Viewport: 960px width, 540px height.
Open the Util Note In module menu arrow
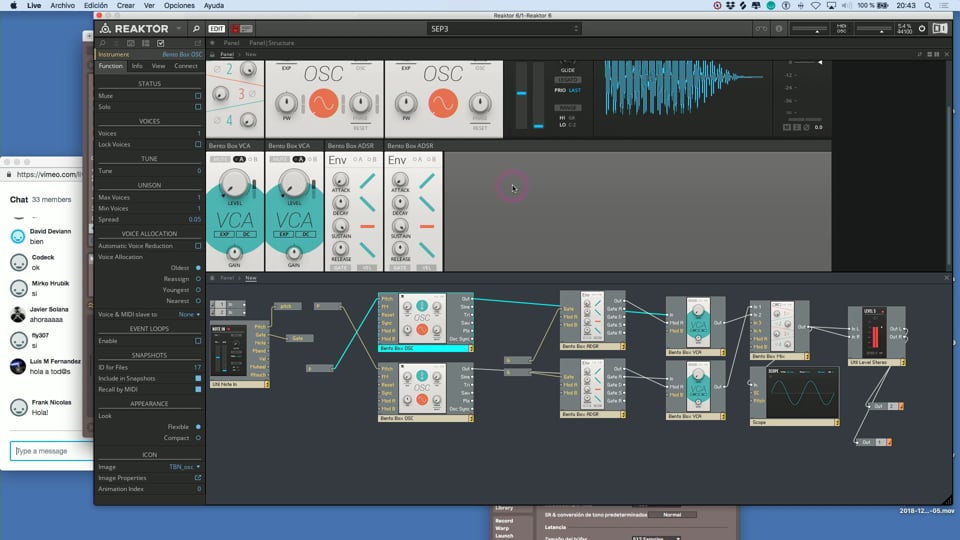(x=267, y=384)
